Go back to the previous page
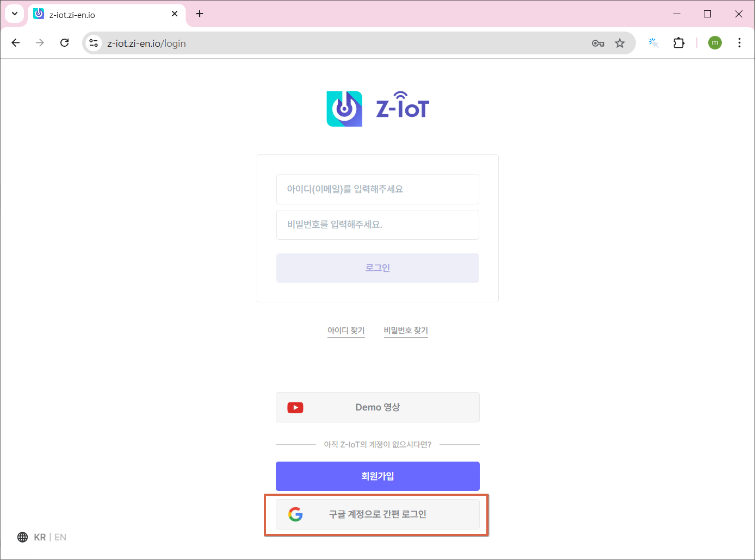Screen dimensions: 755x560 [16, 43]
